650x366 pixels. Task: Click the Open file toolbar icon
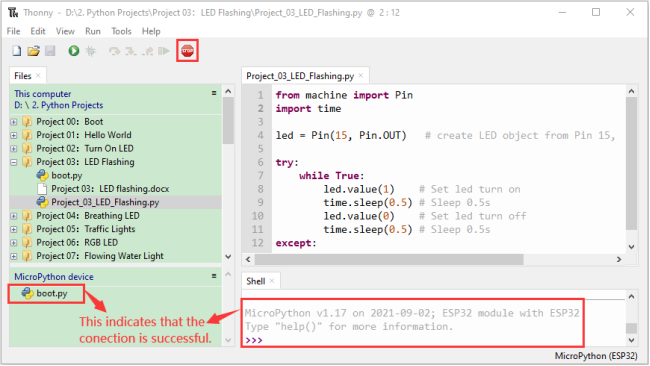pyautogui.click(x=33, y=51)
